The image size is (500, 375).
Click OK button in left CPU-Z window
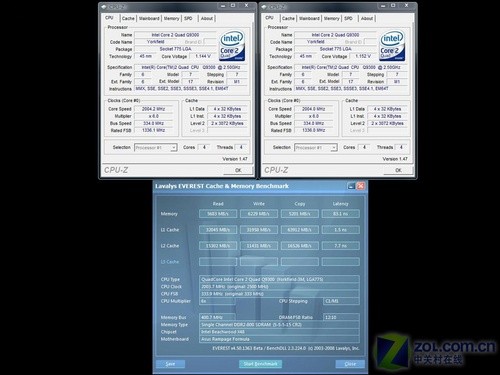click(238, 170)
